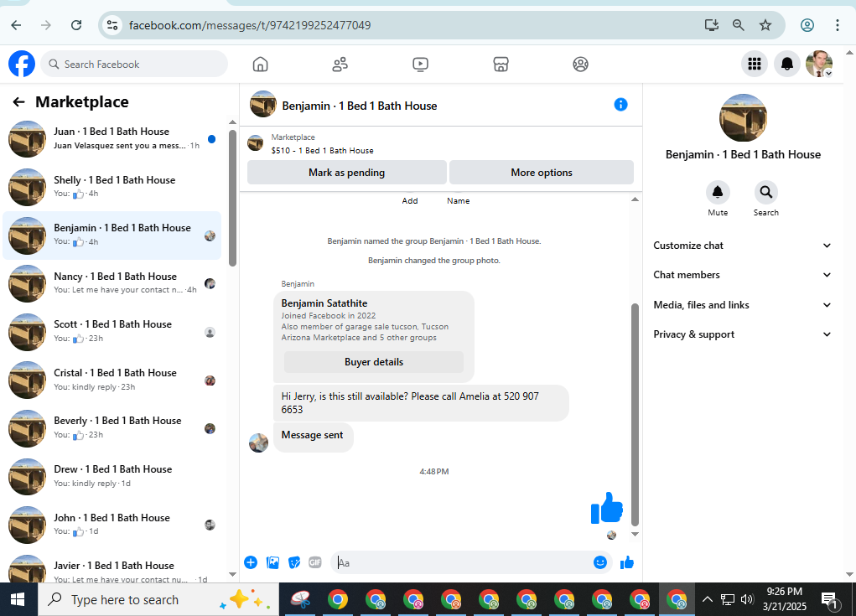
Task: Click the Search Facebook field
Action: pos(134,65)
